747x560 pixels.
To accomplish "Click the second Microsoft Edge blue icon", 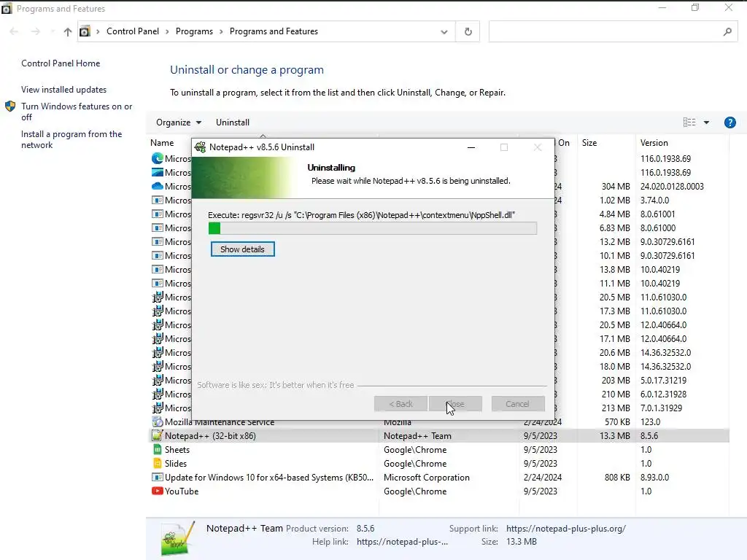I will click(158, 172).
